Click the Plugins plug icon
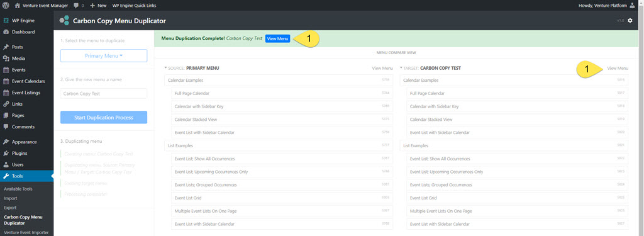644x236 pixels. tap(6, 154)
